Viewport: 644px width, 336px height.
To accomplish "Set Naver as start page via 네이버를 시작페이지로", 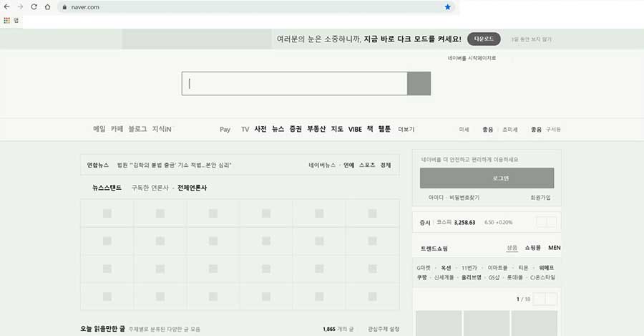I will (472, 59).
